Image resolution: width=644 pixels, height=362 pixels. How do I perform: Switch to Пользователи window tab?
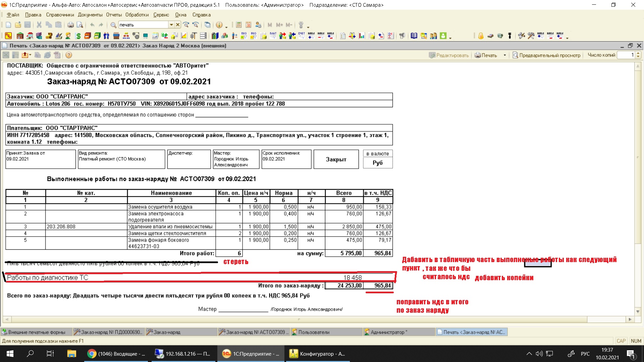point(314,332)
